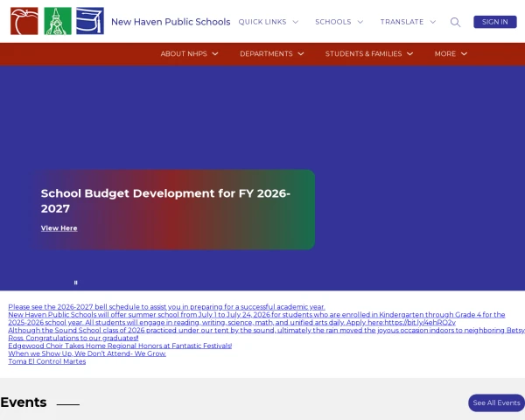Screen dimensions: 525x420
Task: Click the green tower logo icon
Action: click(x=58, y=21)
